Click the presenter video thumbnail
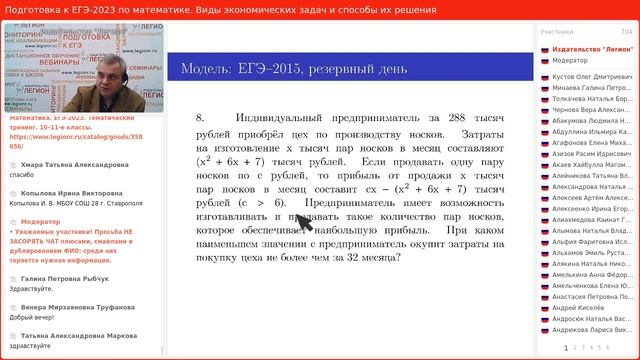Viewport: 640px width, 360px height. coord(84,68)
